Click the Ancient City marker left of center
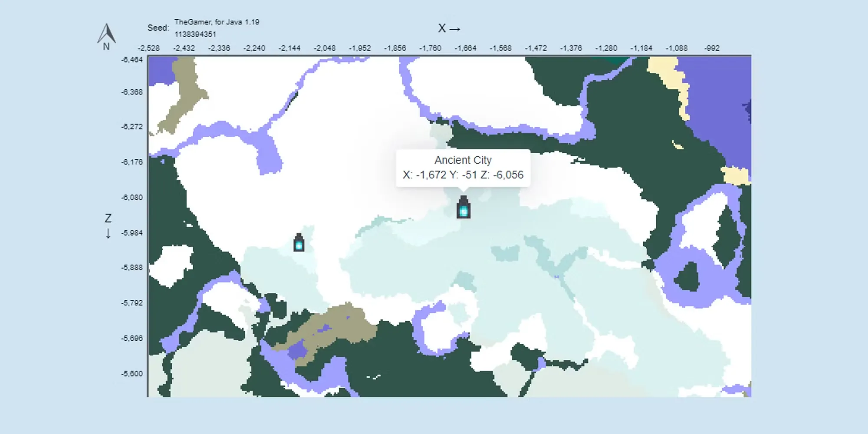868x434 pixels. click(x=299, y=243)
